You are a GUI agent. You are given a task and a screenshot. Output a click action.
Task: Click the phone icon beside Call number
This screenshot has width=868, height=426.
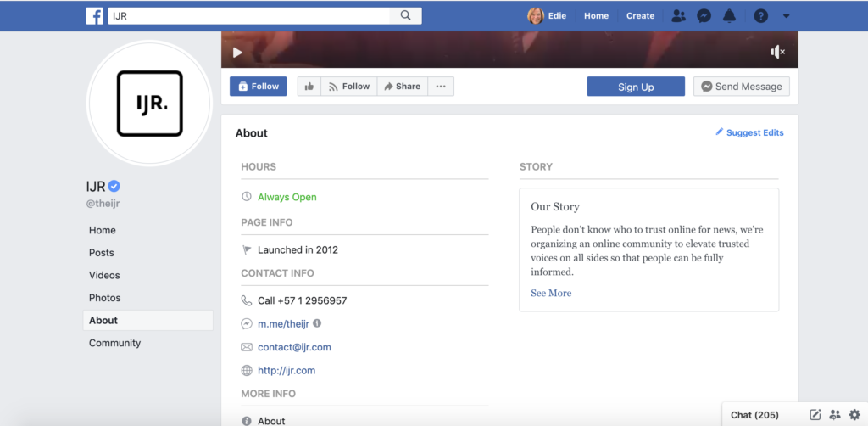click(247, 300)
